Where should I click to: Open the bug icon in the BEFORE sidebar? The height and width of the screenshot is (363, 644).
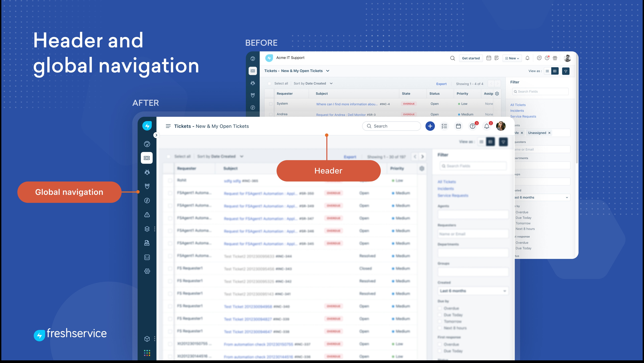coord(253,83)
